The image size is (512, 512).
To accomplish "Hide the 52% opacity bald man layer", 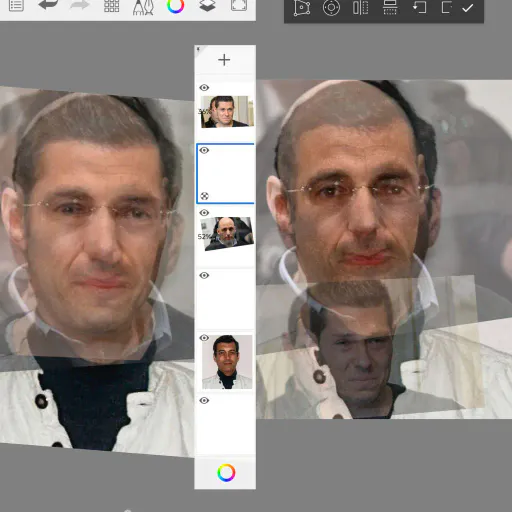I will click(204, 213).
